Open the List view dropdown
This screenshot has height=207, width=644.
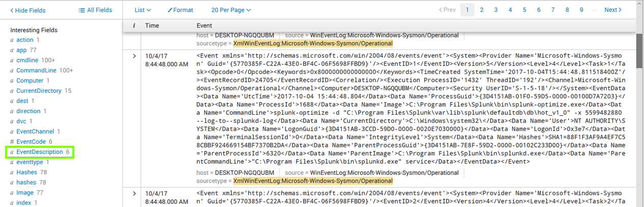(142, 10)
